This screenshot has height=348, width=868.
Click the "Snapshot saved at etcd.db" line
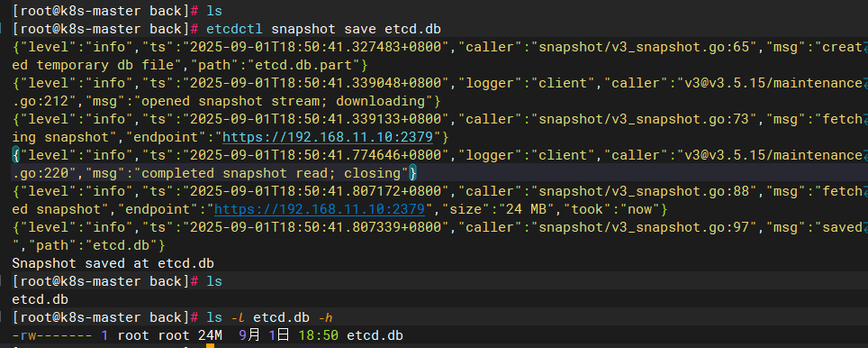(113, 263)
